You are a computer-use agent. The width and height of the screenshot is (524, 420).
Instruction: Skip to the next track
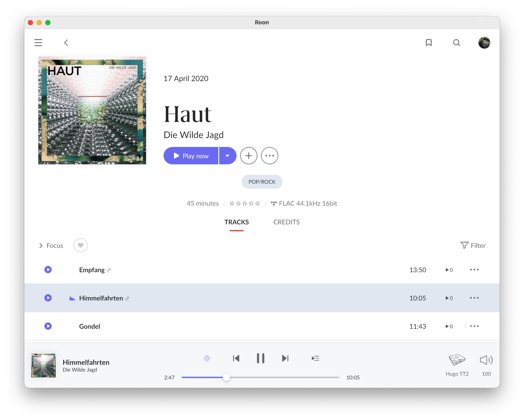pyautogui.click(x=285, y=358)
